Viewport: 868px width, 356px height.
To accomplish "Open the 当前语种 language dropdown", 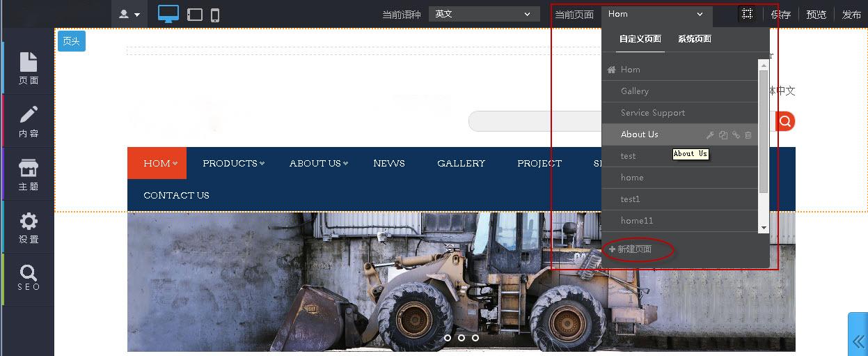I will [x=484, y=14].
